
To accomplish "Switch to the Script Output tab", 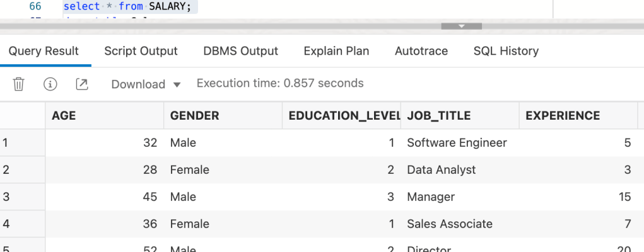I will [141, 51].
